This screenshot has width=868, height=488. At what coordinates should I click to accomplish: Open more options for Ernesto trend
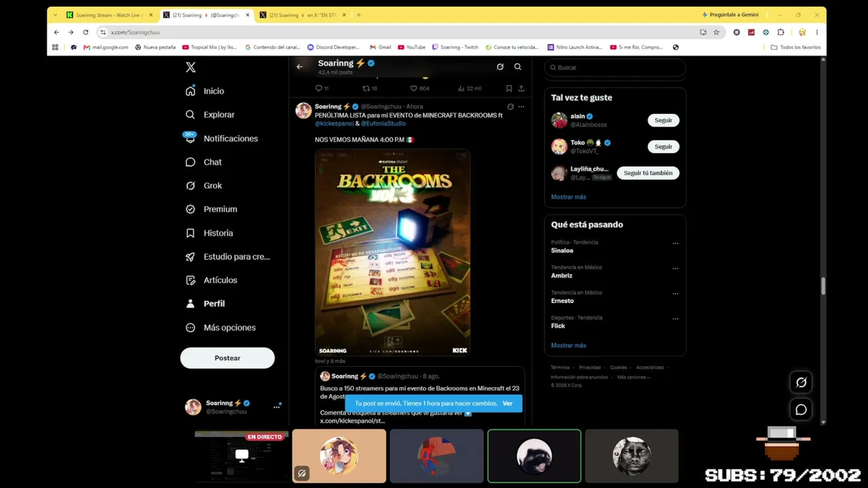point(675,293)
